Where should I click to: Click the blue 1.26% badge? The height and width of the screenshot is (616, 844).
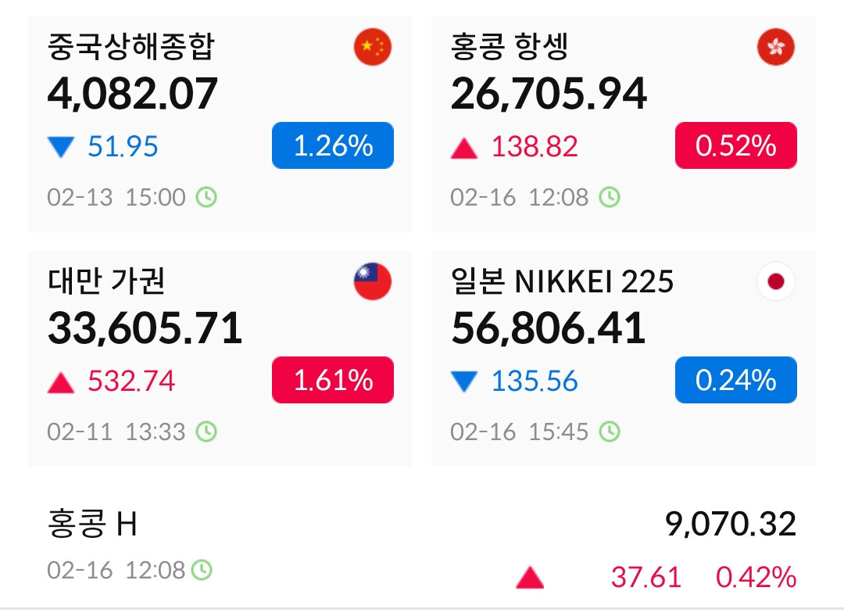(x=333, y=145)
